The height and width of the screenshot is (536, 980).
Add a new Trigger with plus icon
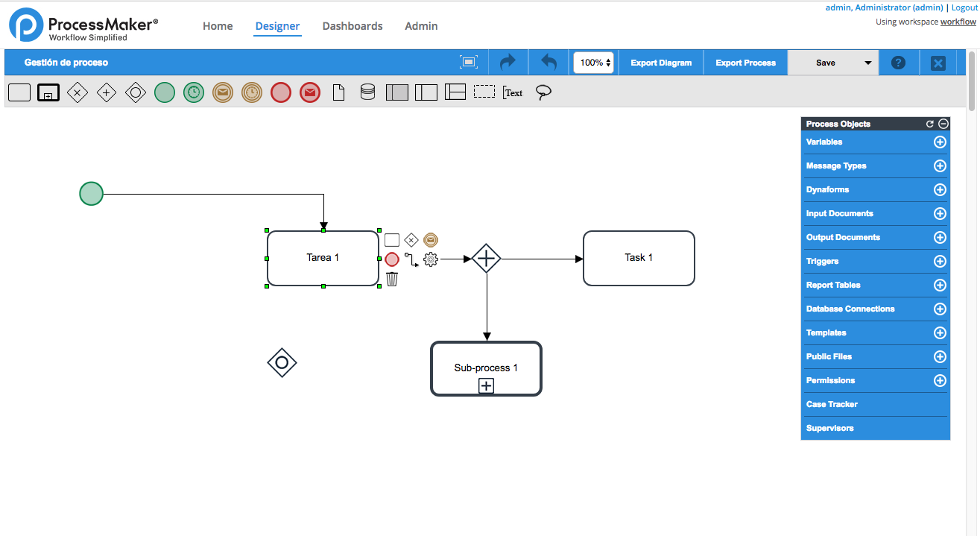click(x=940, y=262)
